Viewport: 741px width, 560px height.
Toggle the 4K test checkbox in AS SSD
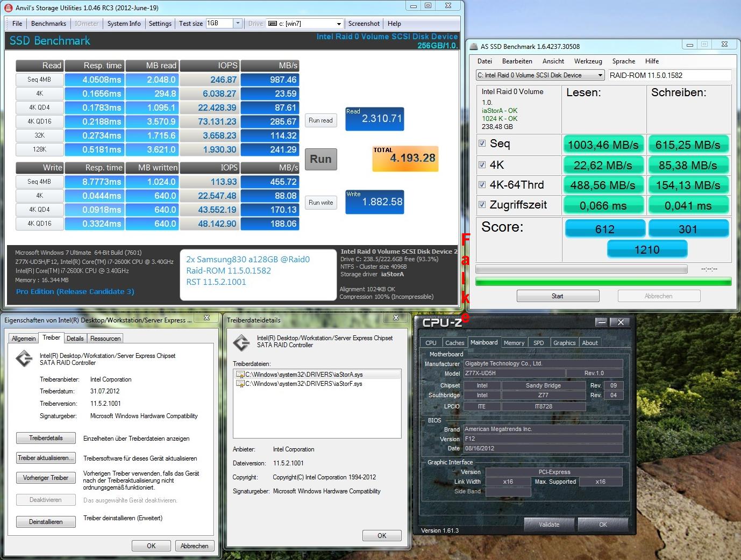tap(482, 165)
